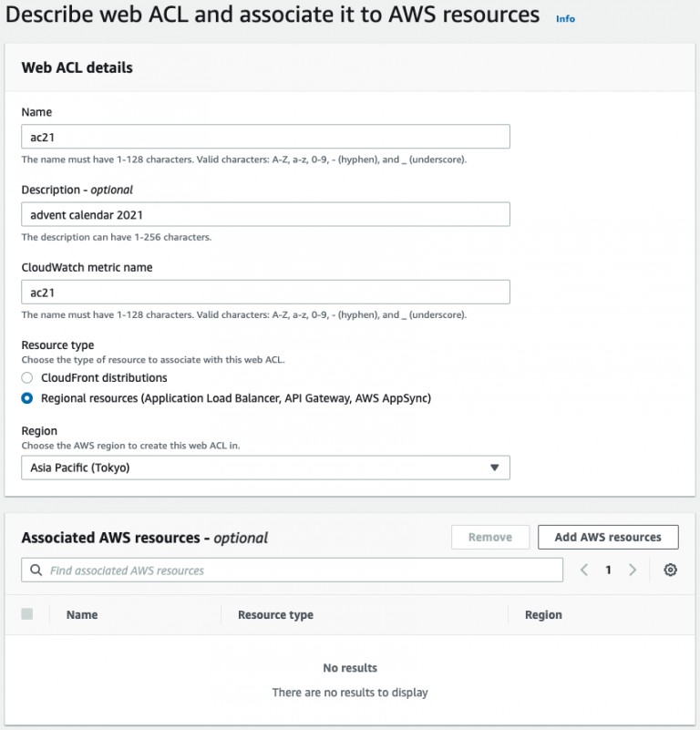
Task: Click the Remove button
Action: (x=489, y=537)
